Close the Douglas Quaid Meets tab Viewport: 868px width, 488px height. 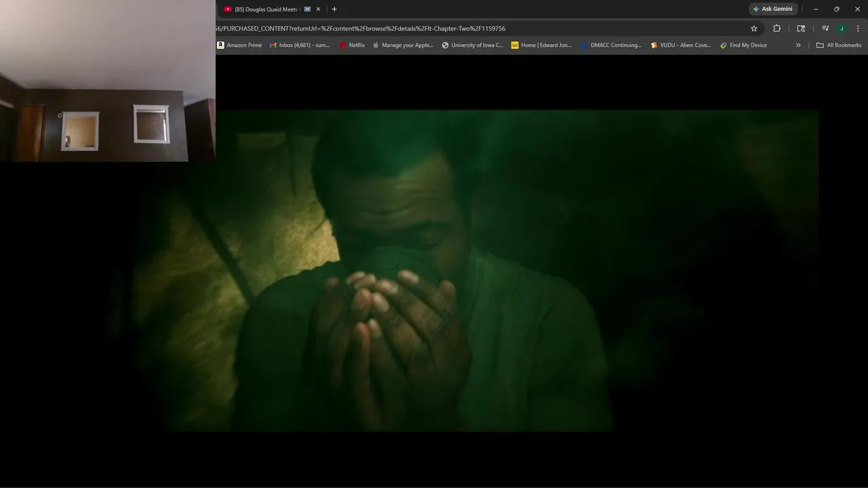point(318,9)
